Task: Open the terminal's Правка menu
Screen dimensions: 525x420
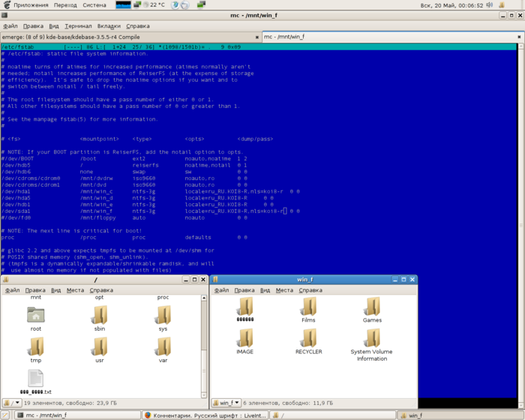Action: coord(33,26)
